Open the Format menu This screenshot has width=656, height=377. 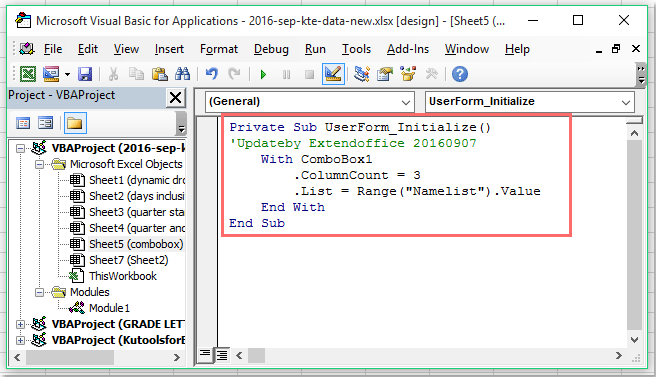click(x=219, y=49)
